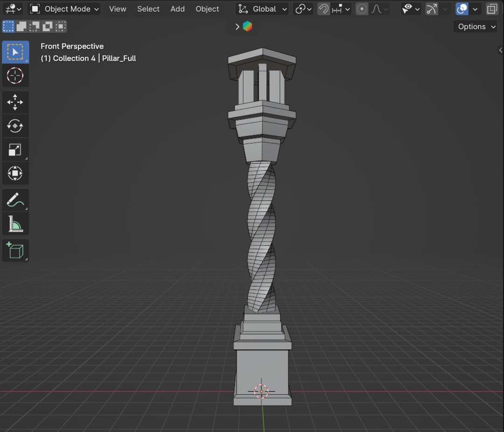
Task: Open the Object menu
Action: pyautogui.click(x=207, y=9)
